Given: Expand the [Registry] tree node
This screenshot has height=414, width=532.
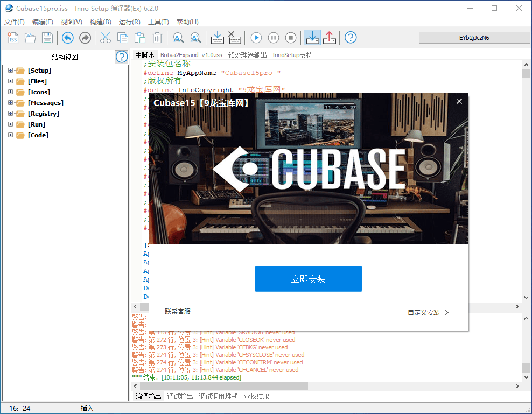Looking at the screenshot, I should click(11, 113).
